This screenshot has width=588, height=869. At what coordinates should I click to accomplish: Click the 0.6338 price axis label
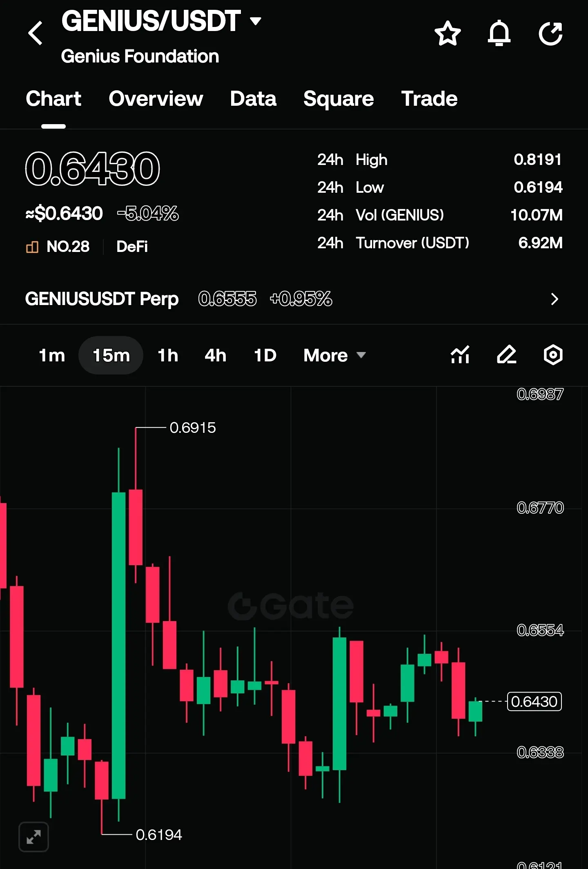[x=540, y=752]
